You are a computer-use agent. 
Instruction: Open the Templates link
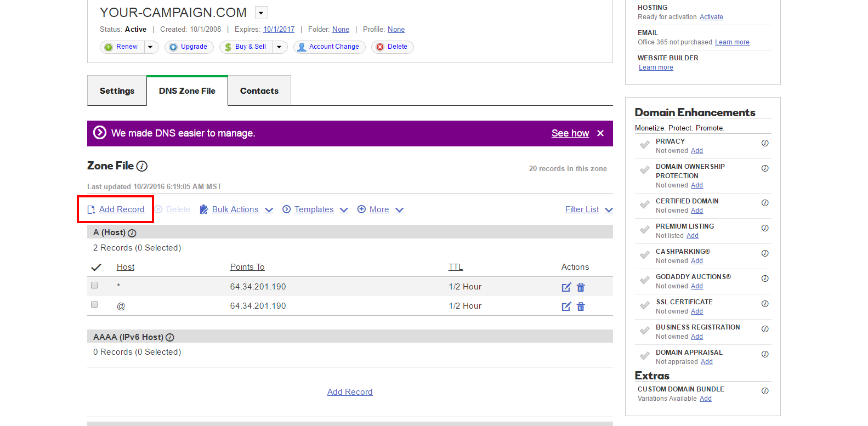(314, 209)
